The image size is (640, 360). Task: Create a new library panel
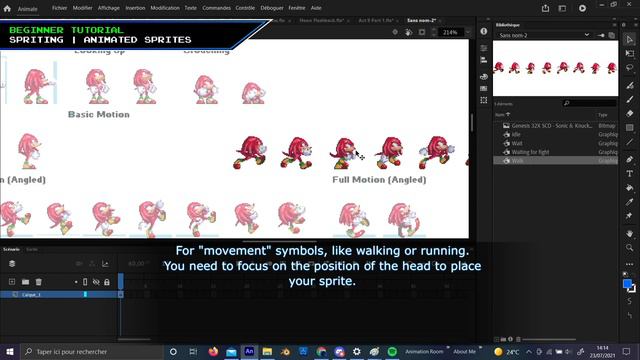(x=612, y=36)
